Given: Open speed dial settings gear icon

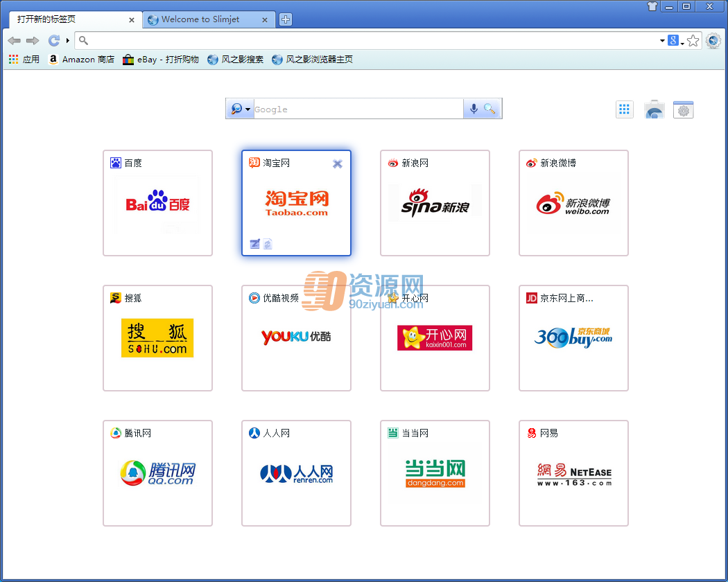Looking at the screenshot, I should [x=683, y=110].
